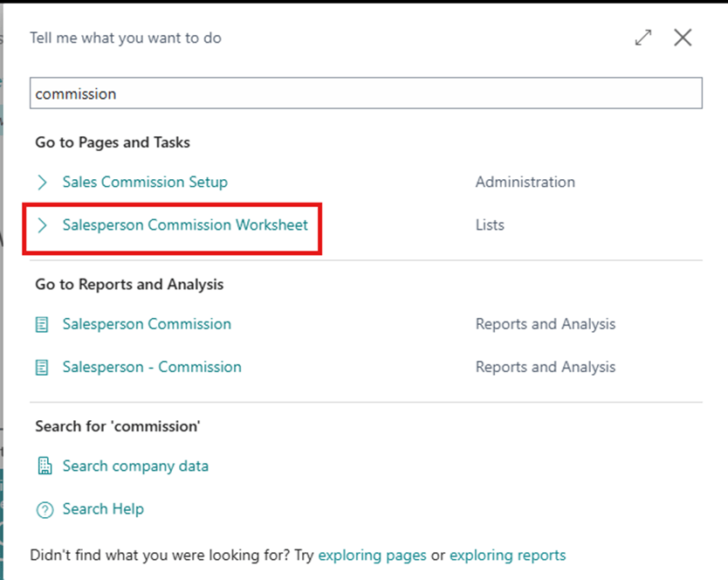Follow the 'exploring reports' link
The height and width of the screenshot is (580, 728).
507,555
